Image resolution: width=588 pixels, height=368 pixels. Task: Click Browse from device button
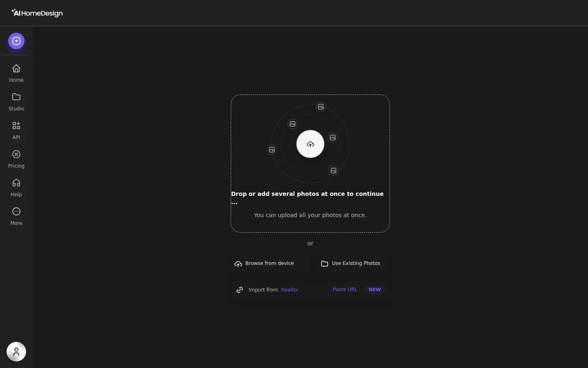[270, 264]
